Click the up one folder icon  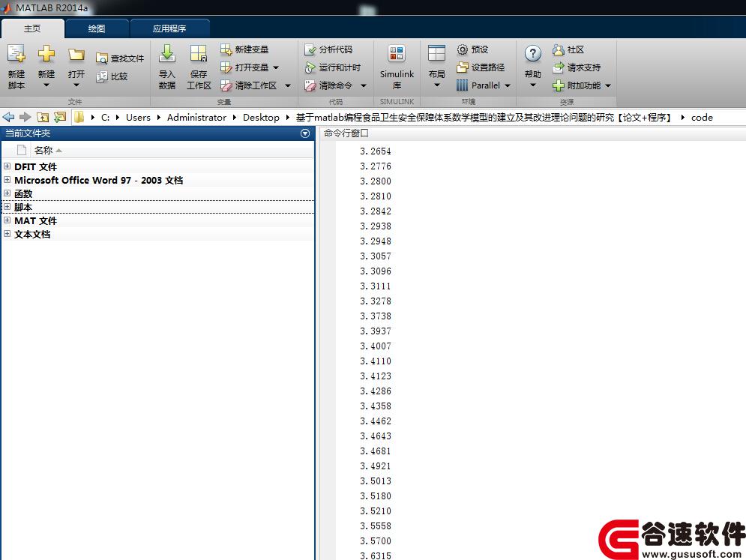point(43,117)
